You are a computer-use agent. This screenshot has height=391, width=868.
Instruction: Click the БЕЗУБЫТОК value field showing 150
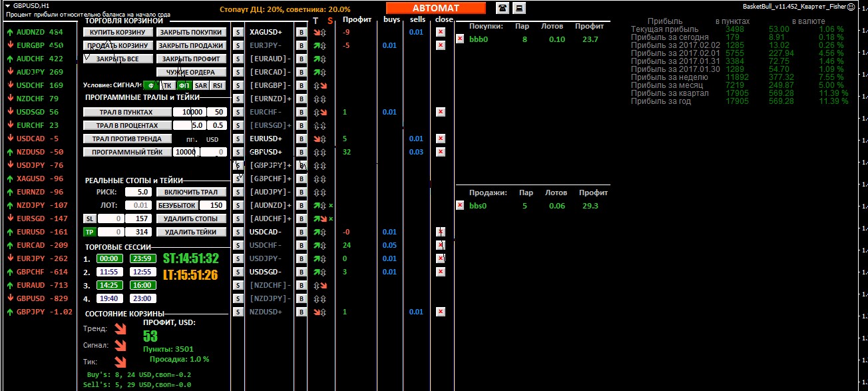tap(212, 205)
